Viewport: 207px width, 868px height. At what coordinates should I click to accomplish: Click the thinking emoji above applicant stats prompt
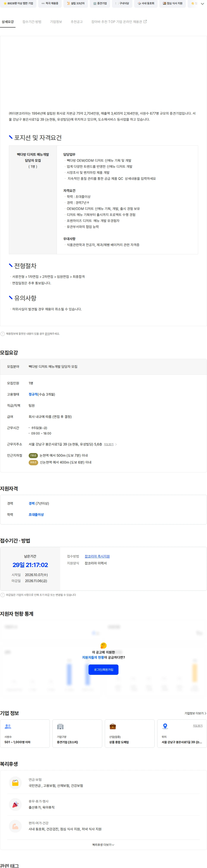click(x=103, y=646)
